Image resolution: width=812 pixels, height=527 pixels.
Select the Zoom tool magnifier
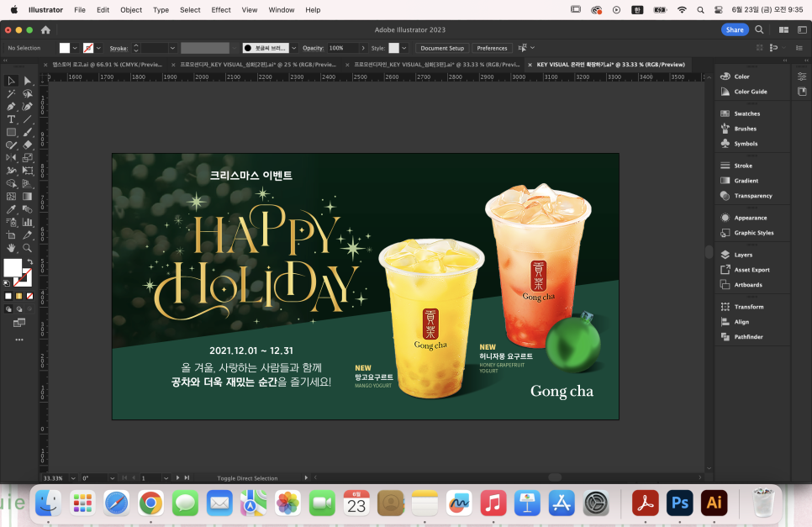point(28,249)
